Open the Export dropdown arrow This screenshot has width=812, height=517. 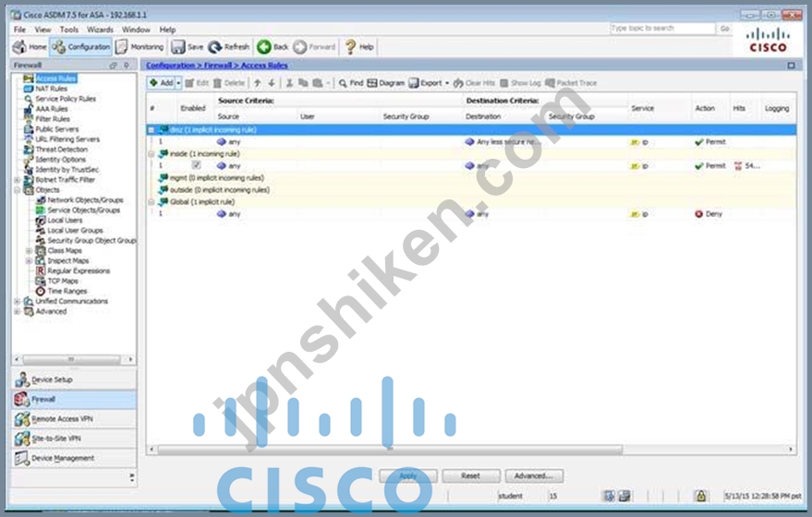(x=447, y=83)
